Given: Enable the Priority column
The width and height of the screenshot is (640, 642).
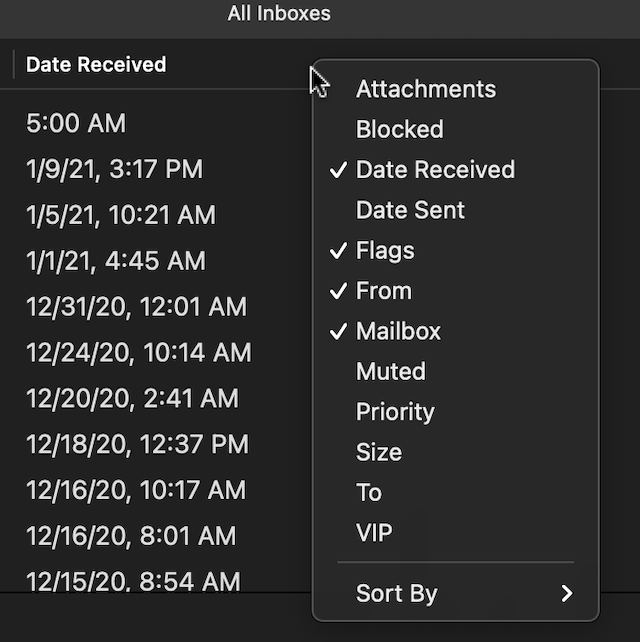Looking at the screenshot, I should [395, 412].
